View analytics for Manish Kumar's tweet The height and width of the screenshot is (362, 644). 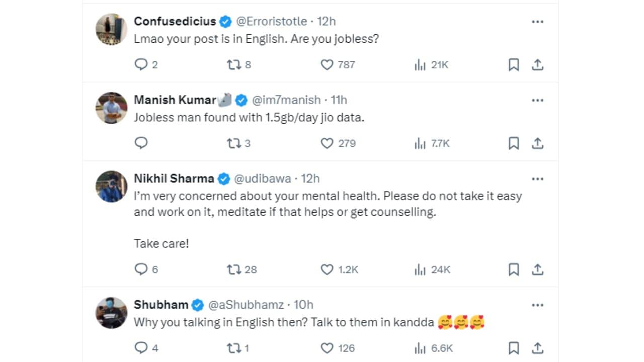click(x=420, y=143)
